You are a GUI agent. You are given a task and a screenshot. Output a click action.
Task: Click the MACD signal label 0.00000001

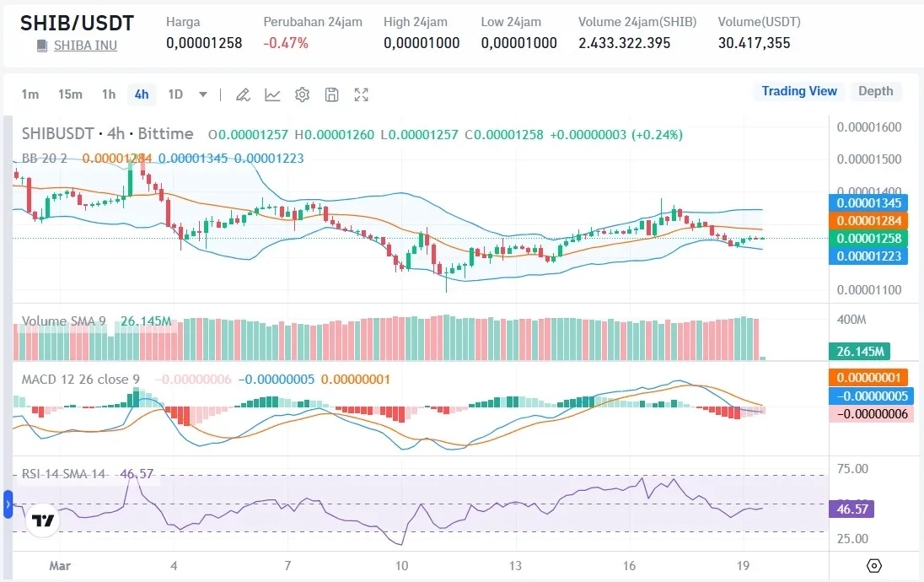point(868,377)
